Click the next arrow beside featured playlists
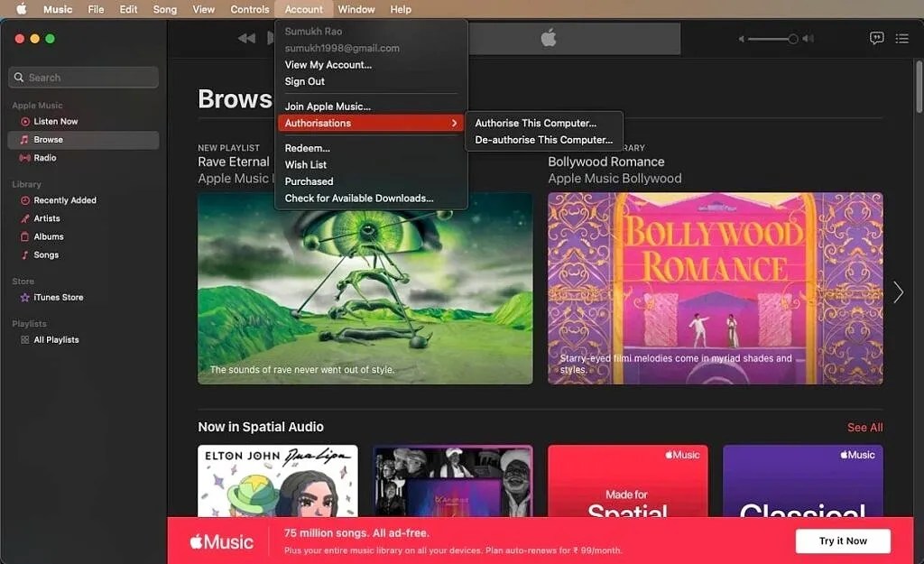Image resolution: width=924 pixels, height=564 pixels. click(898, 291)
